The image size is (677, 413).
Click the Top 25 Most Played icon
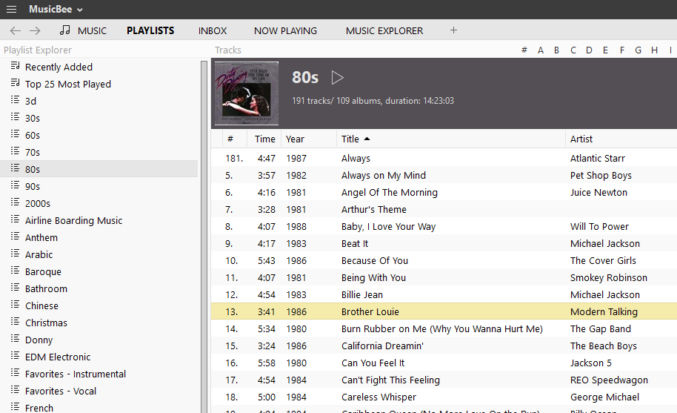coord(15,83)
